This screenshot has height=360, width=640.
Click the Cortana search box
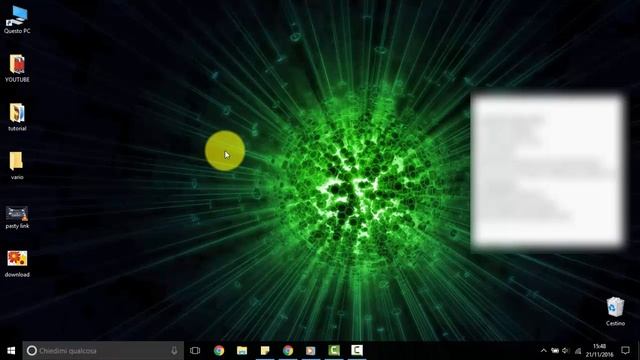[x=103, y=351]
